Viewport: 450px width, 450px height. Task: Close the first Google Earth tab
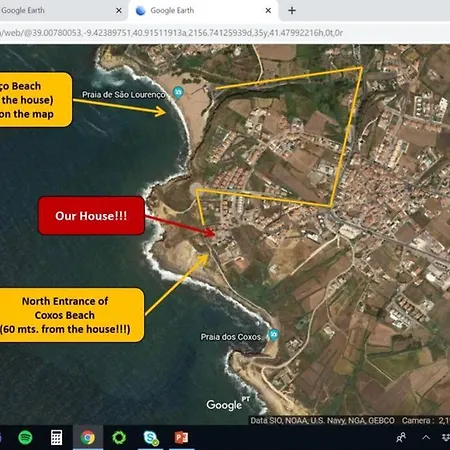119,11
